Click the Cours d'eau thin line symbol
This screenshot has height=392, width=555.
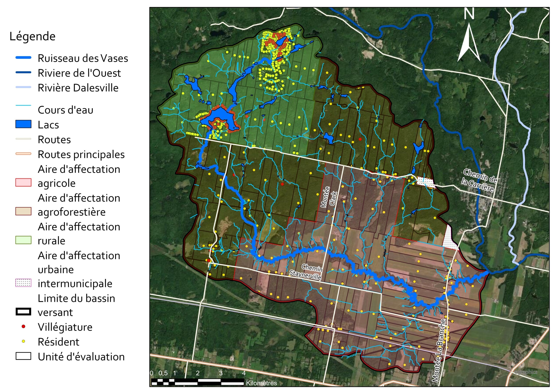click(x=23, y=105)
